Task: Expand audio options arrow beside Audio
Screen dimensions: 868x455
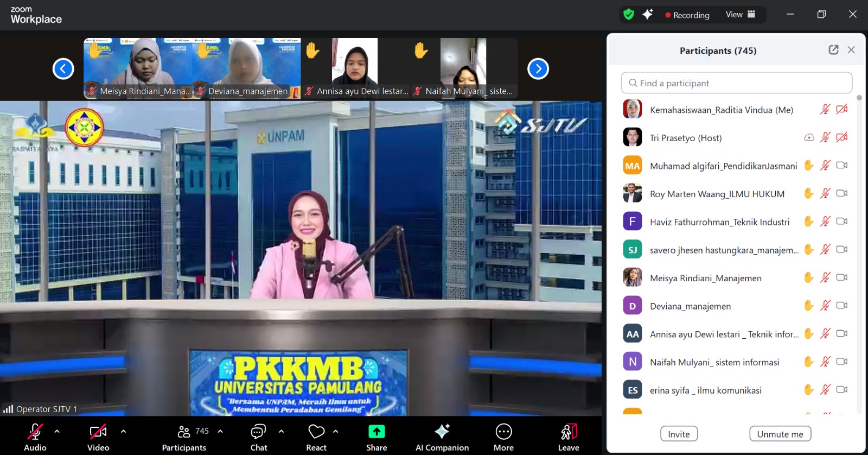Action: (57, 431)
